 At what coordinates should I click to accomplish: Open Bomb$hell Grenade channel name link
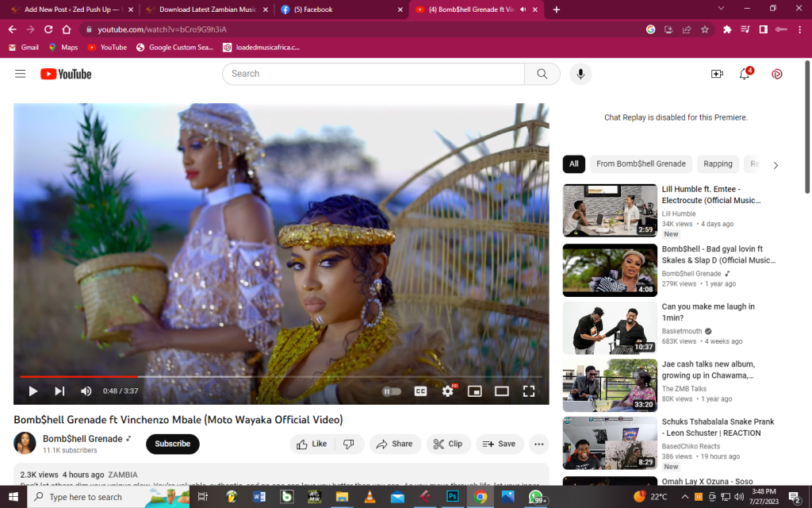(x=82, y=438)
